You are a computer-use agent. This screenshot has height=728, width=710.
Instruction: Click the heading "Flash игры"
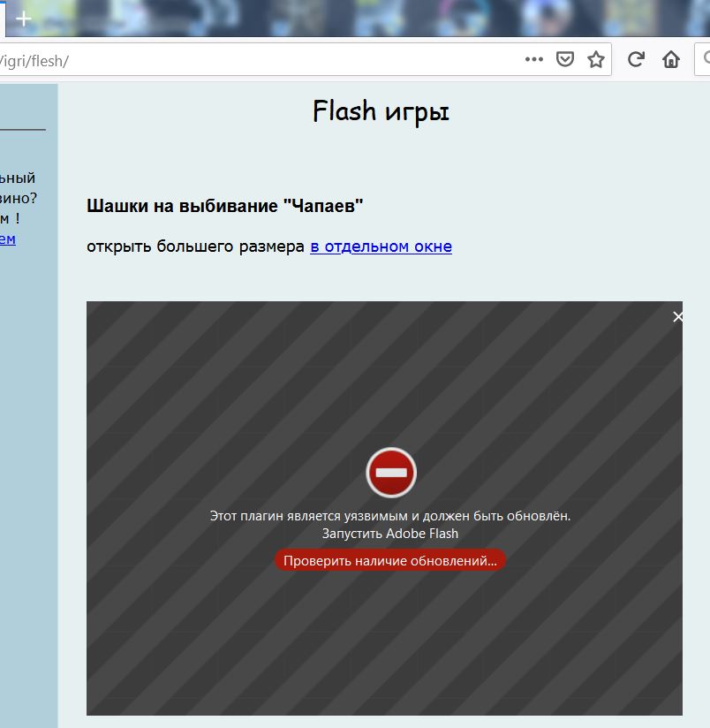click(x=381, y=111)
